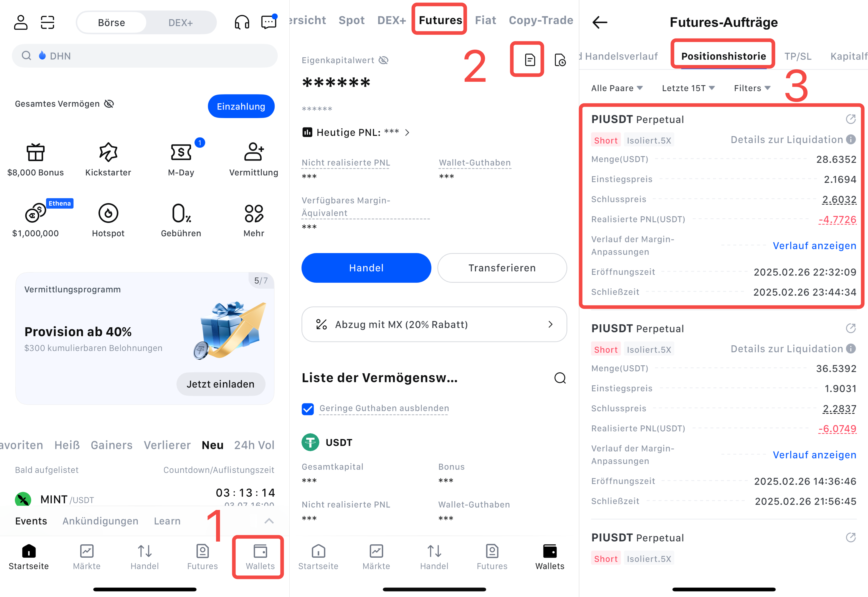Uncheck Geringe Guthaben ausblenden checkbox

click(308, 409)
